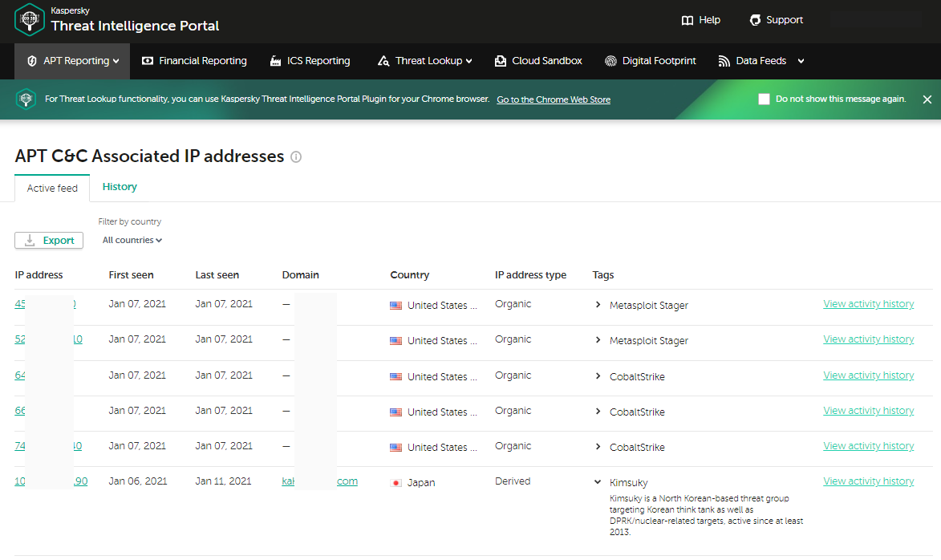Expand the second Metasploit Stager tag row
The image size is (941, 560).
[598, 339]
